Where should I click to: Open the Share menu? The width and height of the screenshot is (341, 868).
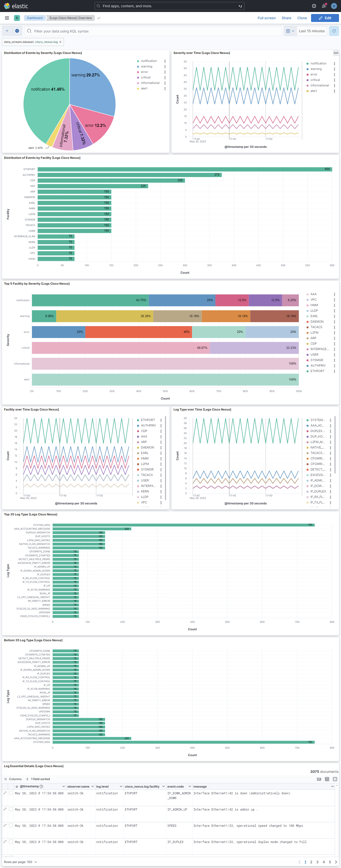click(x=286, y=18)
